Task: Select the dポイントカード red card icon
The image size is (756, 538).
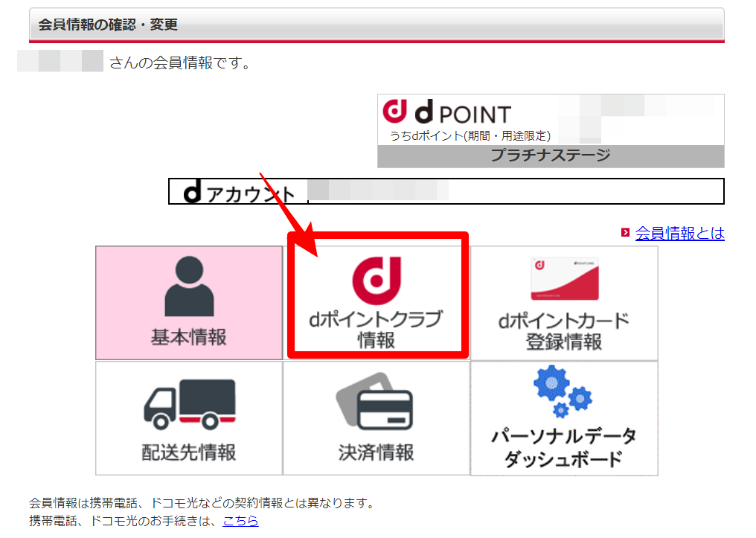Action: click(565, 278)
